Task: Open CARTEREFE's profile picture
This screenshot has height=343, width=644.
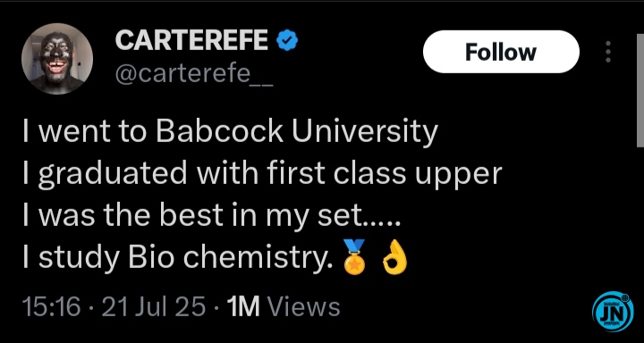Action: (x=57, y=59)
